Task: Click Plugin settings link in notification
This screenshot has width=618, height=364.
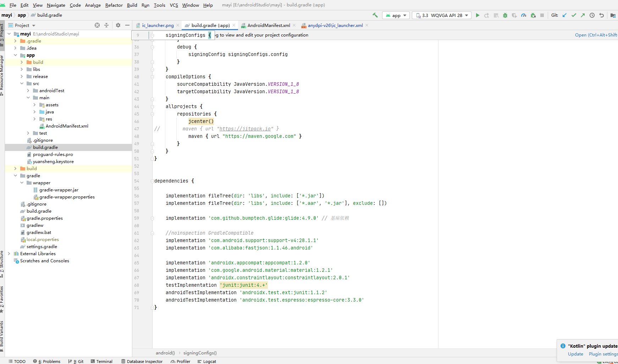Action: point(603,354)
